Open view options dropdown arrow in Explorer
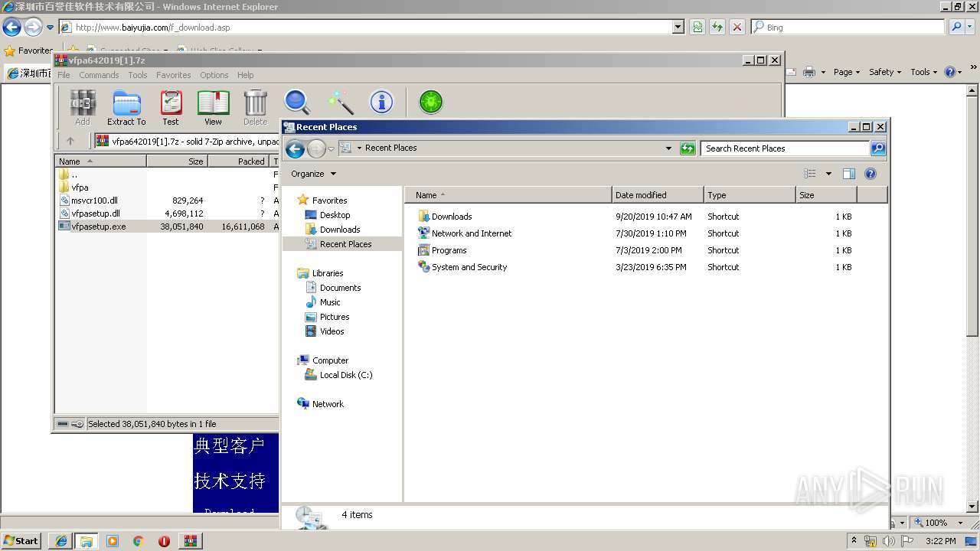980x551 pixels. point(828,174)
